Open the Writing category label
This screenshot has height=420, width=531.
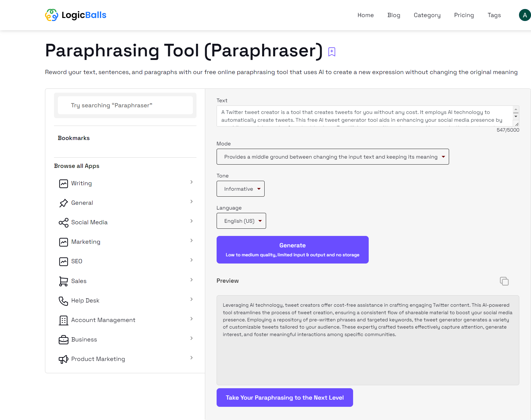pyautogui.click(x=81, y=183)
